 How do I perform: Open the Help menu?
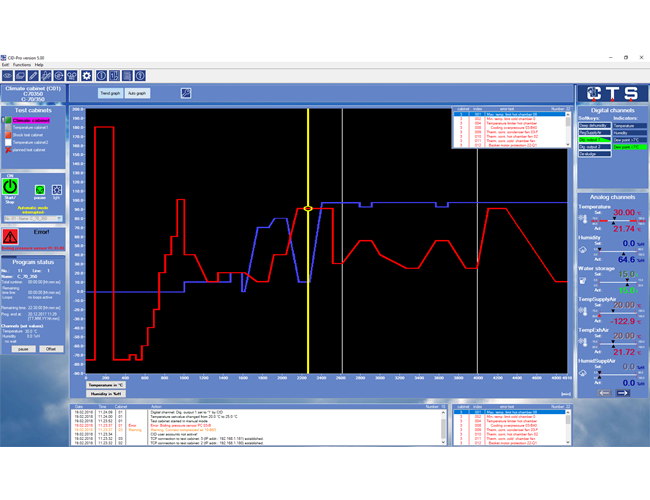tap(39, 64)
